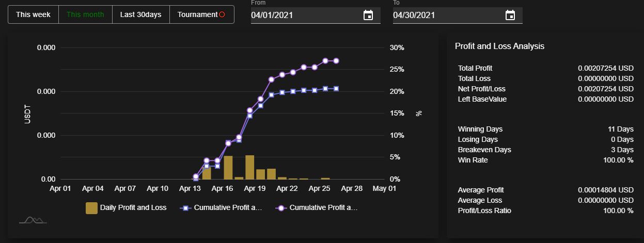Screen dimensions: 644x243
Task: Click the Left BaseValue label
Action: click(x=482, y=99)
